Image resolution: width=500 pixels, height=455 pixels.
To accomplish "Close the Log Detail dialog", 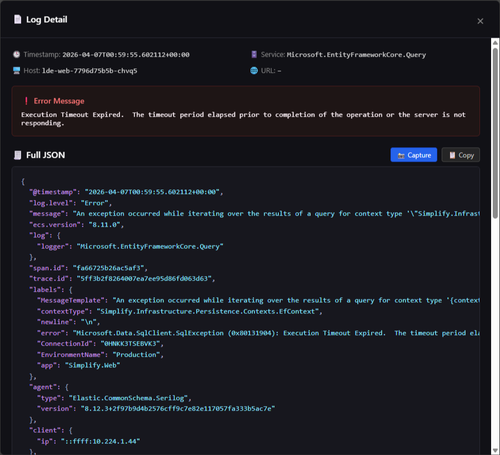I will pos(480,21).
